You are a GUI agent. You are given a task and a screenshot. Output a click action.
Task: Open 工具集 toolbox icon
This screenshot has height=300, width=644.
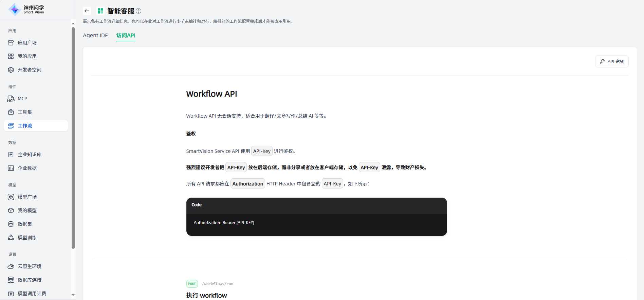click(11, 112)
